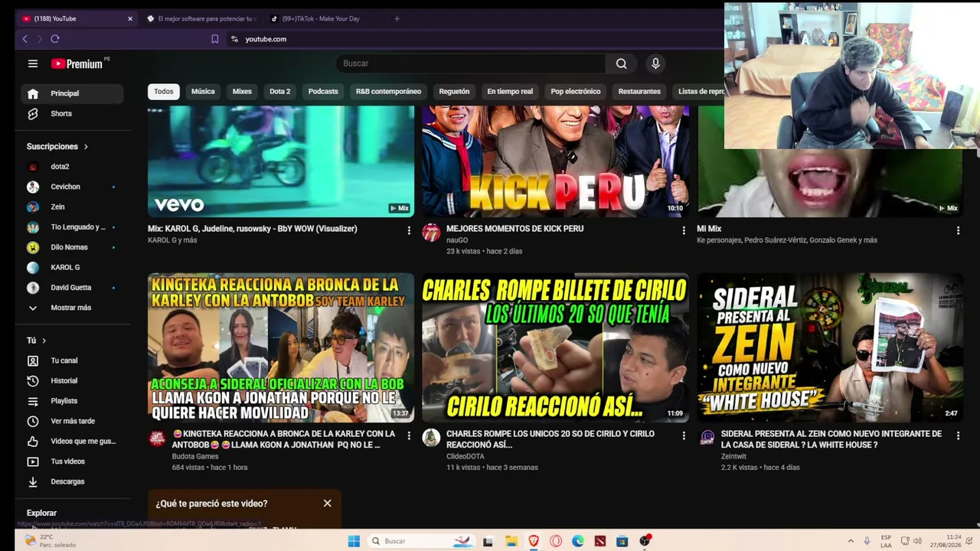Open options for MEJORES MOMENTOS DE KICK PERU
The height and width of the screenshot is (551, 980).
point(684,230)
